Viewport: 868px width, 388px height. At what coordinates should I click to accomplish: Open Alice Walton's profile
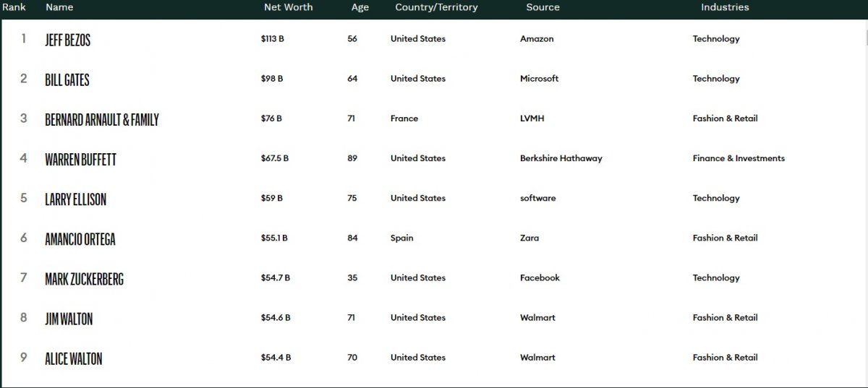point(73,358)
